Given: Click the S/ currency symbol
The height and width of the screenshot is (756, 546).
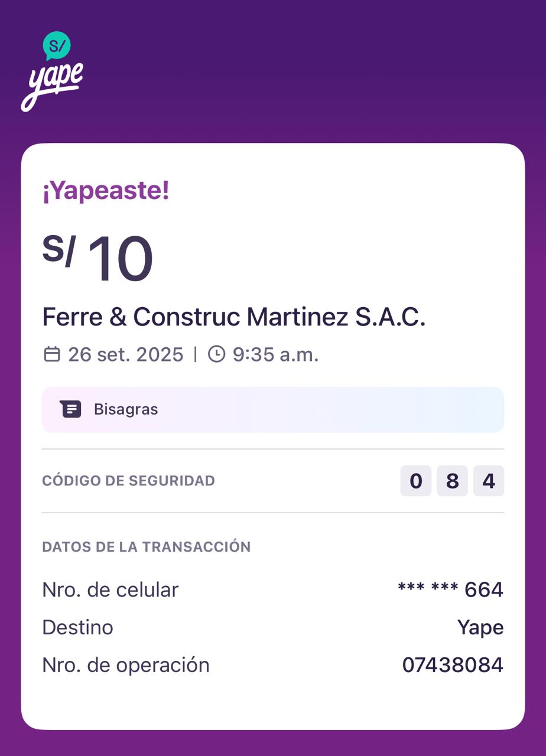Looking at the screenshot, I should click(58, 251).
